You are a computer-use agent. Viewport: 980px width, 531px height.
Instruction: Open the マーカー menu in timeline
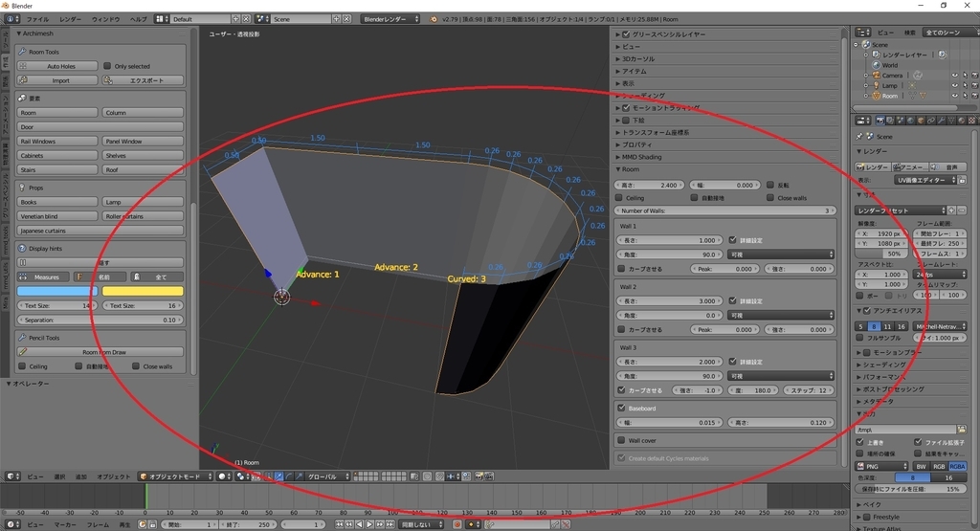(x=64, y=524)
